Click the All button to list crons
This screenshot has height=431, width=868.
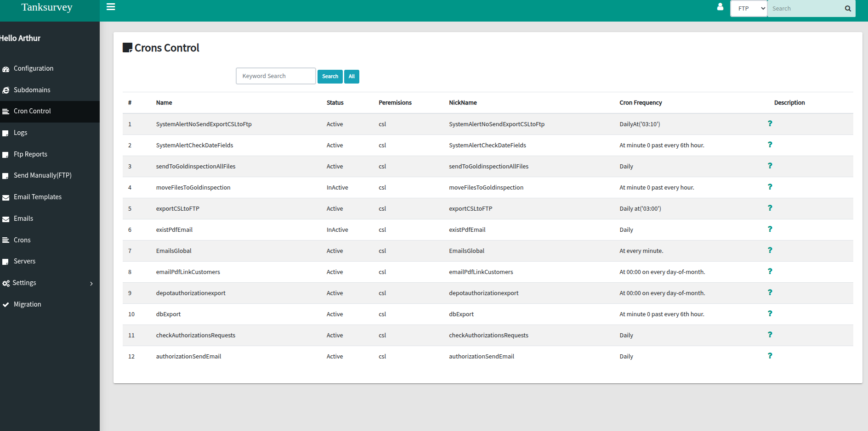[352, 76]
